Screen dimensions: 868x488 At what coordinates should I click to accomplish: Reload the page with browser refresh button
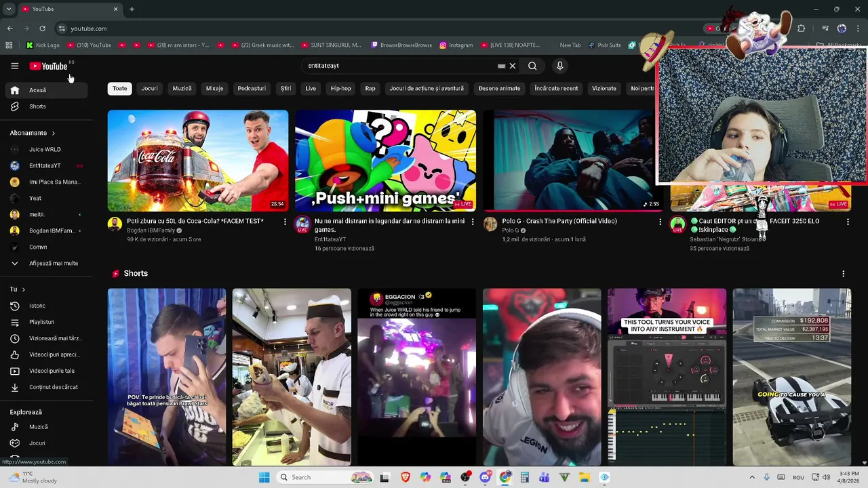42,28
